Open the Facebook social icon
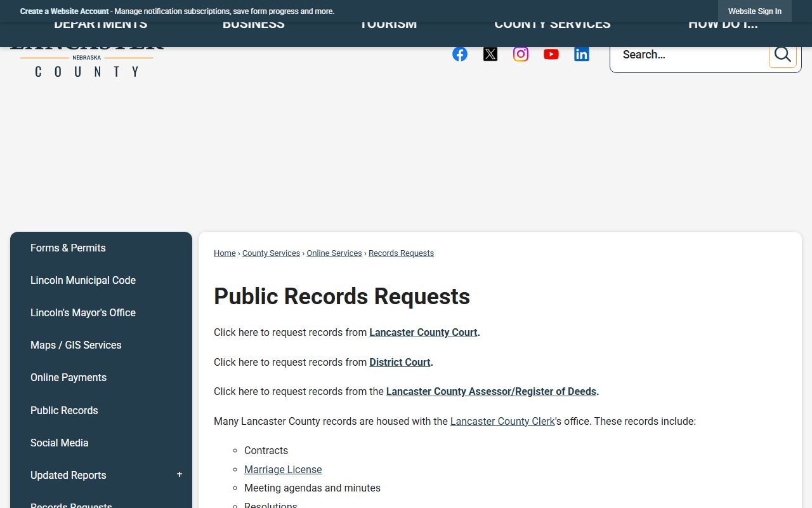Screen dimensions: 812x508 coord(460,54)
